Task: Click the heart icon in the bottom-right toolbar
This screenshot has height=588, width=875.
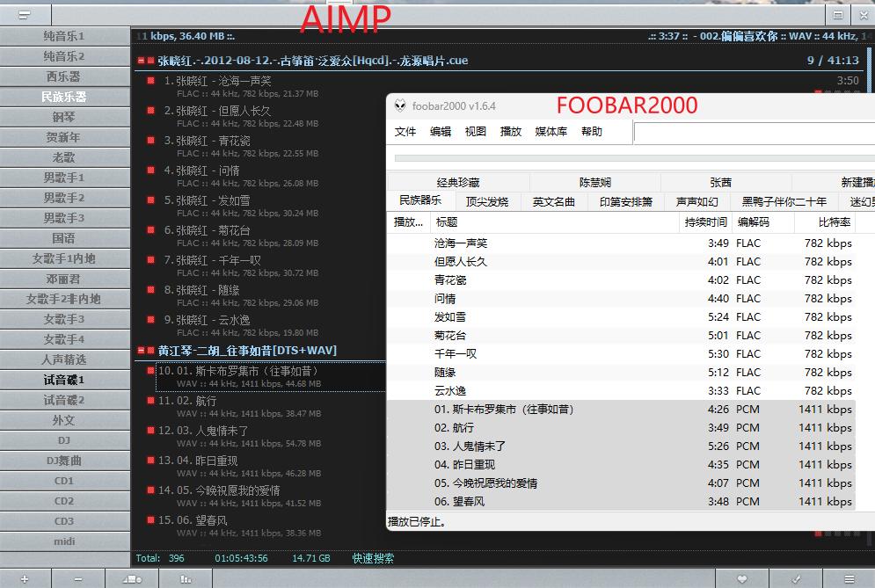Action: 743,579
